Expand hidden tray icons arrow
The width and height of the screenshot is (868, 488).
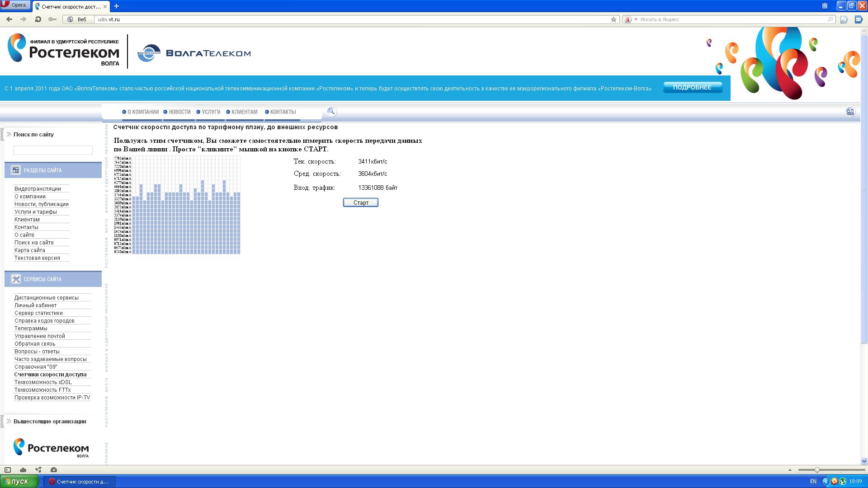(x=826, y=482)
